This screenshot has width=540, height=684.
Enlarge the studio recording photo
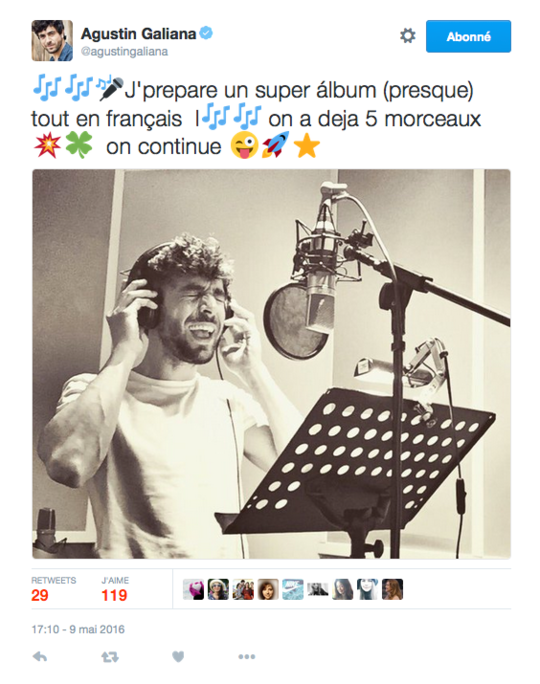tap(271, 364)
